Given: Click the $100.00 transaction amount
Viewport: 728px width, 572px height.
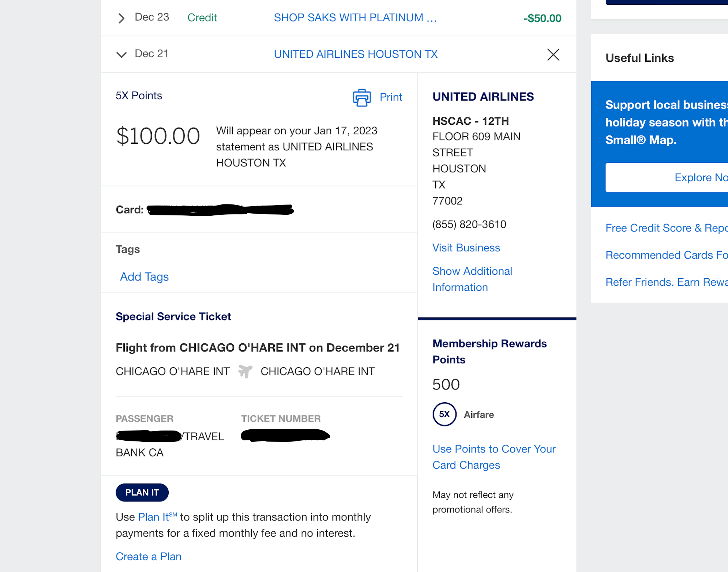Looking at the screenshot, I should click(158, 136).
